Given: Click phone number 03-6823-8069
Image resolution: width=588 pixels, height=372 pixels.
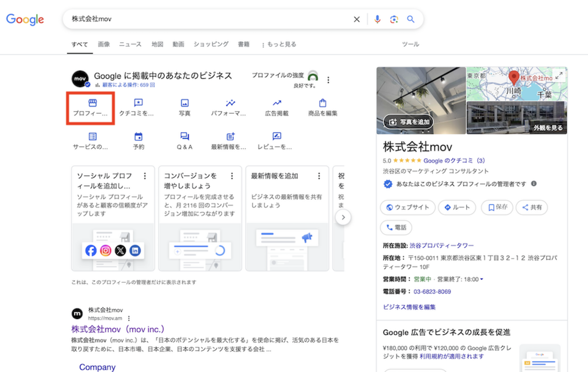Looking at the screenshot, I should (x=432, y=291).
